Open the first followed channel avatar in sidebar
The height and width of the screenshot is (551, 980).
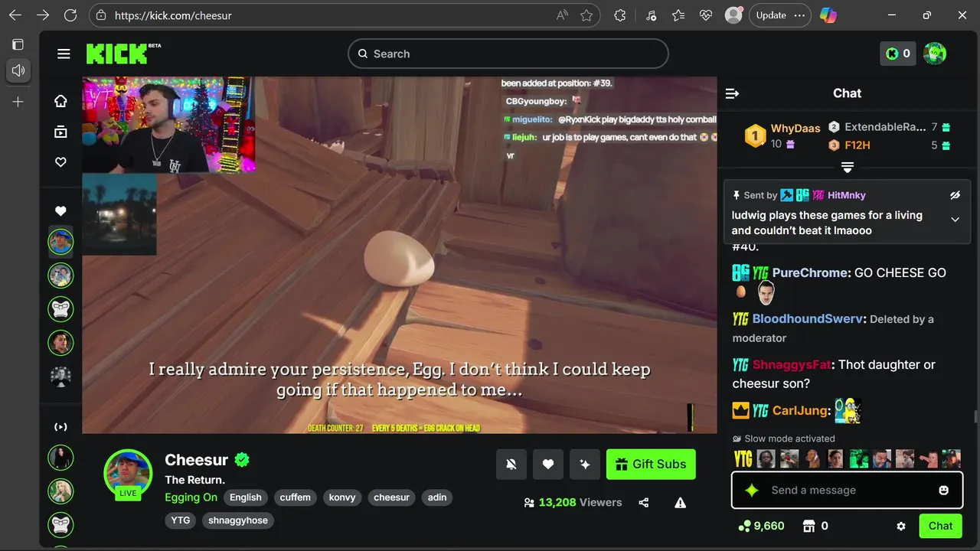(60, 242)
